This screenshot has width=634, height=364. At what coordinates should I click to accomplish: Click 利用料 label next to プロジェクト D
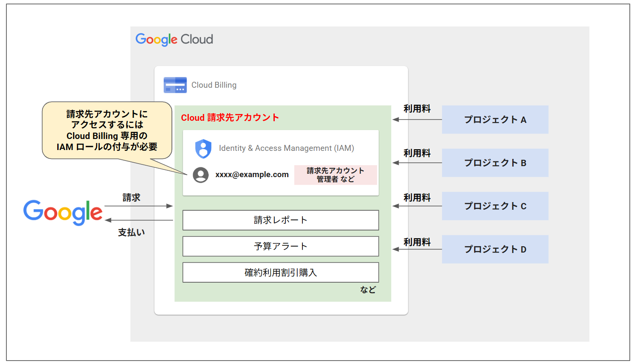coord(417,242)
